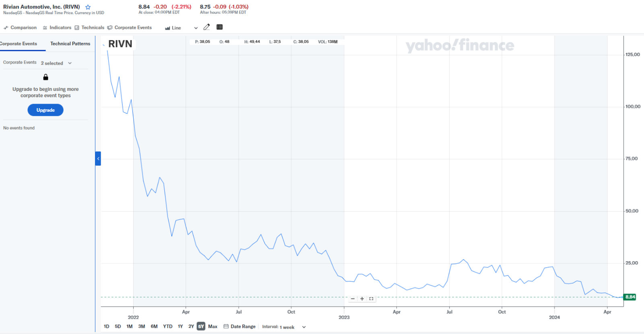Click the VOL: 138M readout
Image resolution: width=644 pixels, height=334 pixels.
click(328, 42)
